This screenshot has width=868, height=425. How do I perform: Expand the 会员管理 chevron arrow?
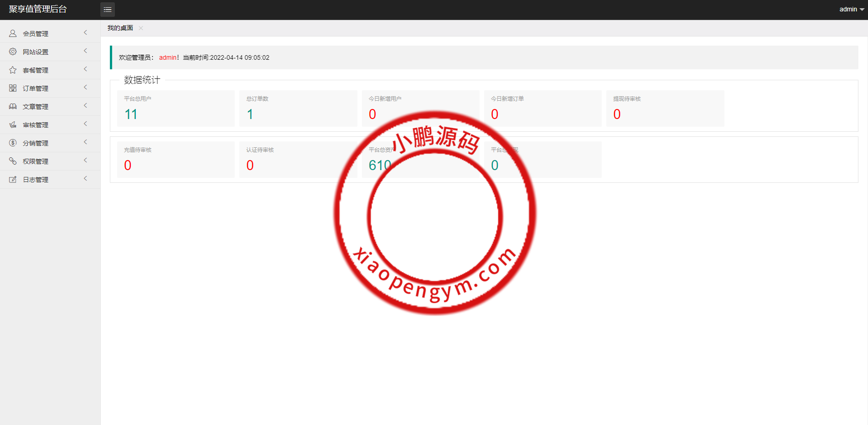coord(85,33)
